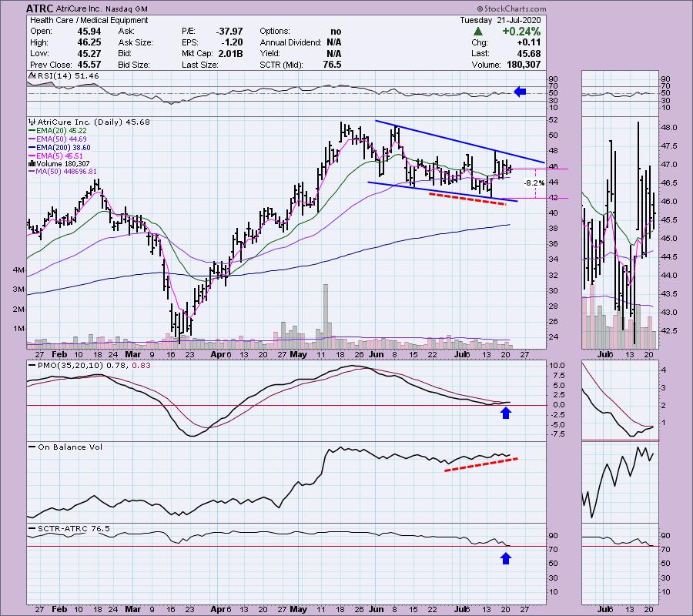693x616 pixels.
Task: Click the EPS value -1.20
Action: coord(232,42)
